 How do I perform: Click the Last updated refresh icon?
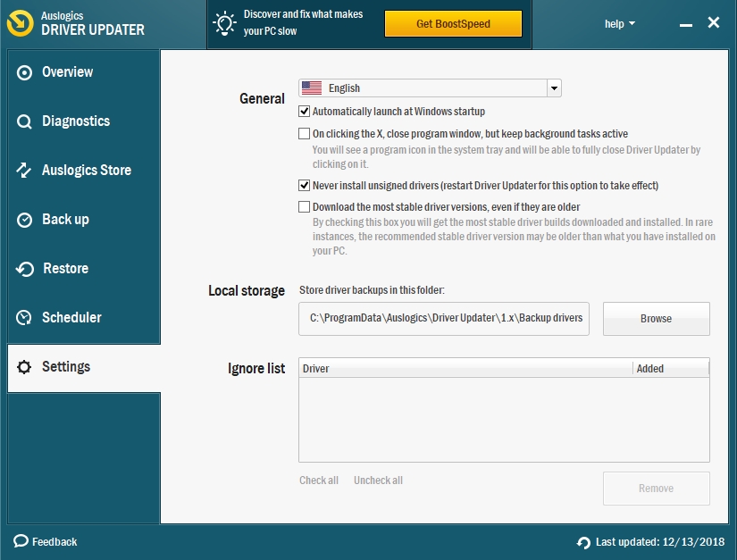[583, 542]
